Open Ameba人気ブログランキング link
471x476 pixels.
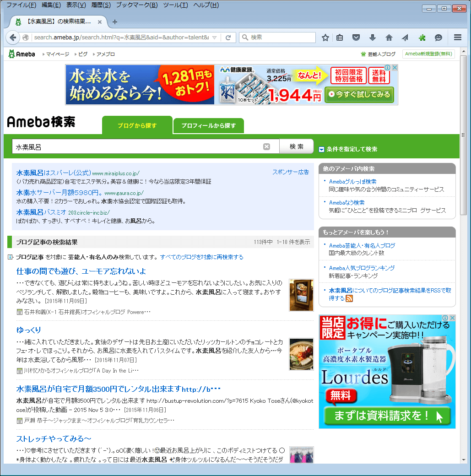[362, 268]
